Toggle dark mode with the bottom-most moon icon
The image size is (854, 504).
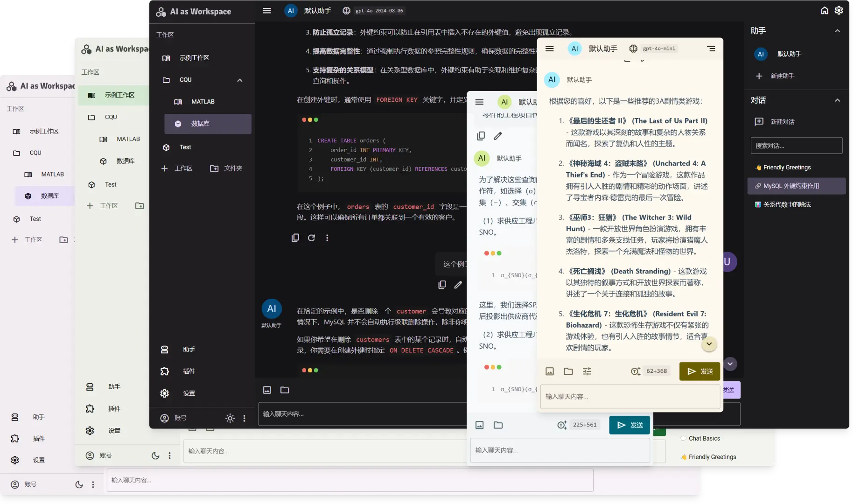point(79,484)
